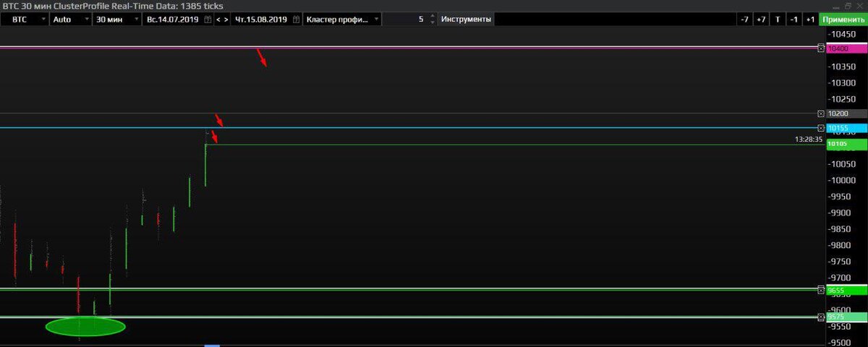Screen dimensions: 868x347
Task: Click the 9500 price scale value
Action: coord(840,342)
